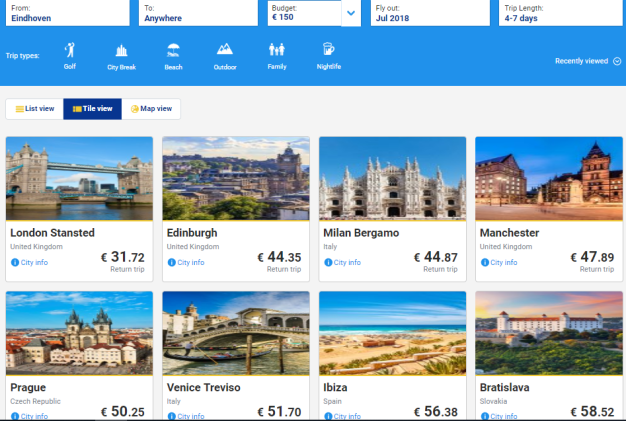Open the Prague destination photo
The height and width of the screenshot is (421, 626).
click(79, 333)
